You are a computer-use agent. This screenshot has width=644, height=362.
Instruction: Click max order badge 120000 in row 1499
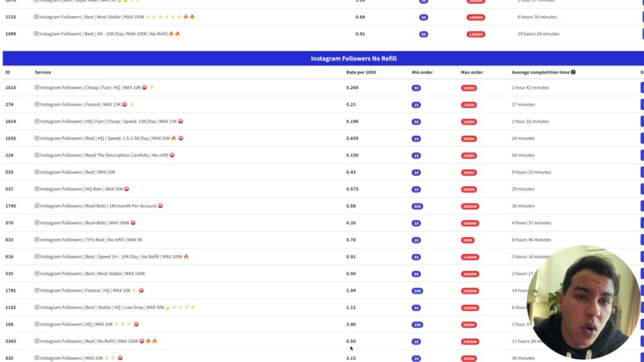point(476,34)
